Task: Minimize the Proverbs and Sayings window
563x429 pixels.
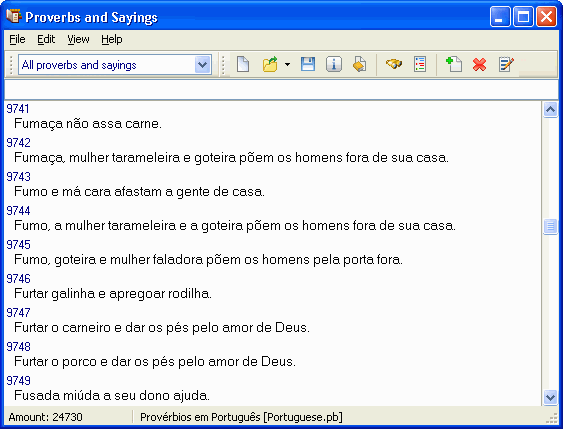Action: tap(500, 17)
